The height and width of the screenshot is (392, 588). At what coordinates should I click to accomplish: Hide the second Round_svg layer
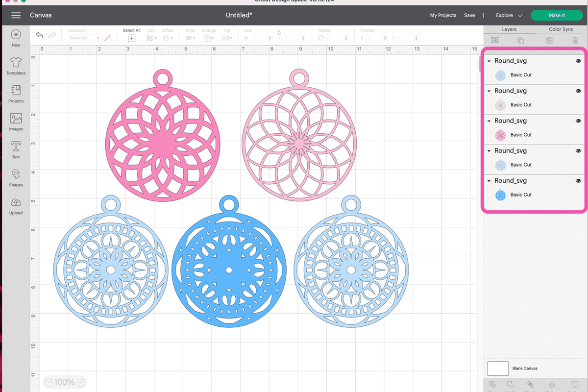(578, 91)
